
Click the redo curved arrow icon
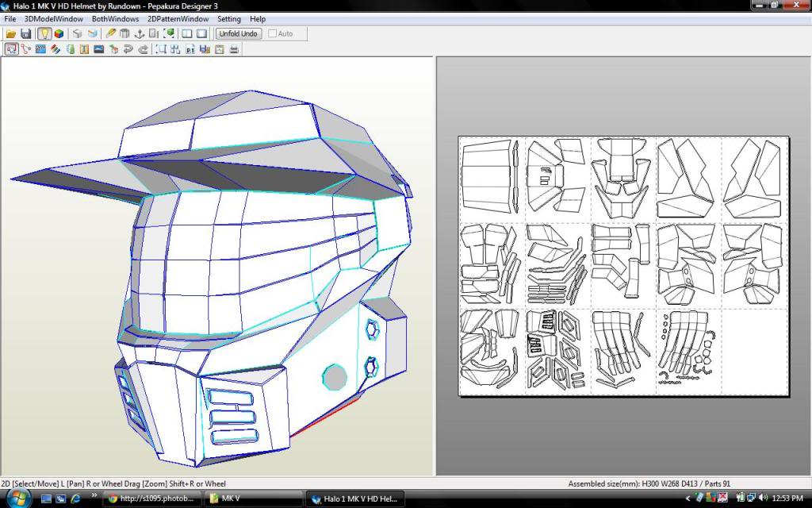(143, 49)
